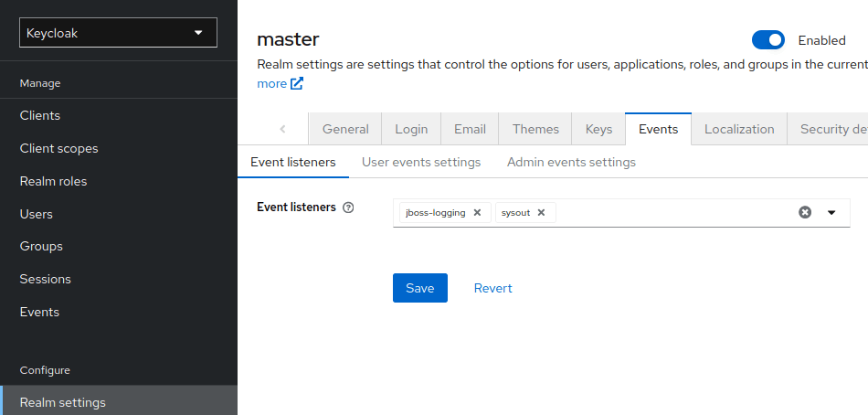Revert the event listener changes
868x415 pixels.
pos(493,288)
